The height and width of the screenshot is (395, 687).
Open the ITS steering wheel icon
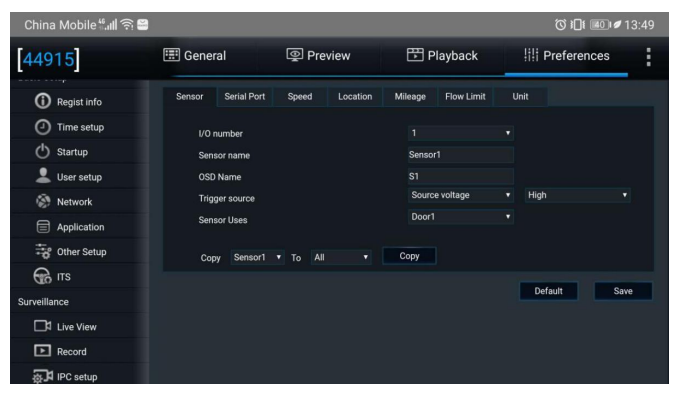pyautogui.click(x=42, y=276)
